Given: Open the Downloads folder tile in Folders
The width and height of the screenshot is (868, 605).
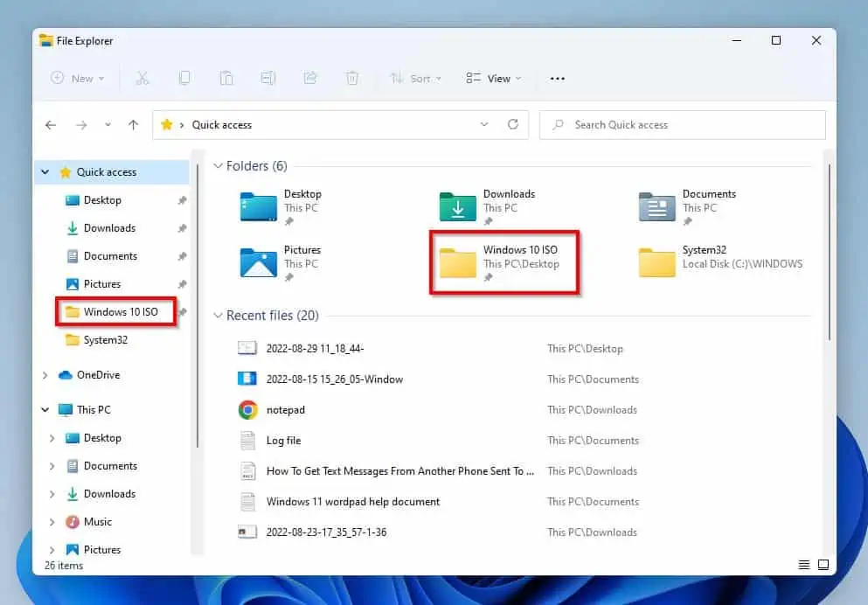Looking at the screenshot, I should (488, 207).
